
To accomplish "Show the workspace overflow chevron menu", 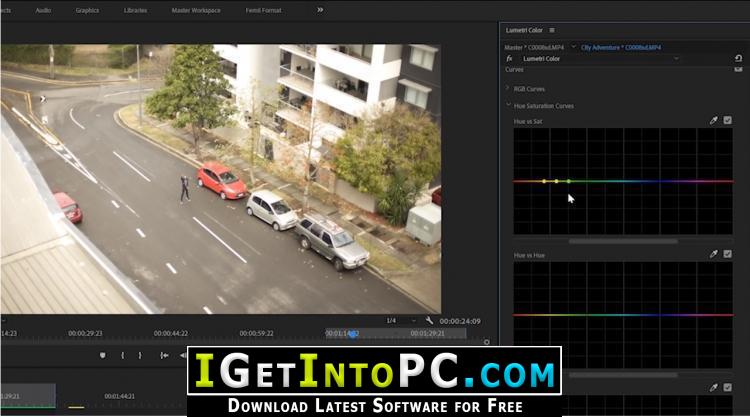I will (320, 10).
